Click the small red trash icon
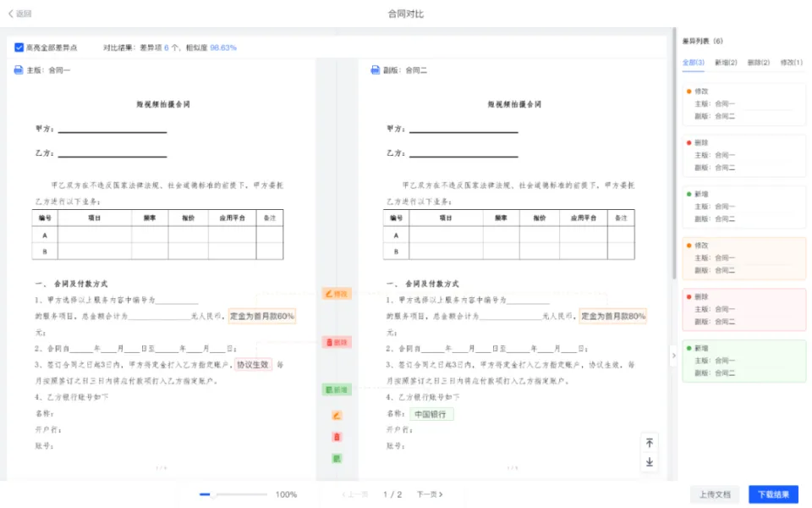 click(x=337, y=437)
